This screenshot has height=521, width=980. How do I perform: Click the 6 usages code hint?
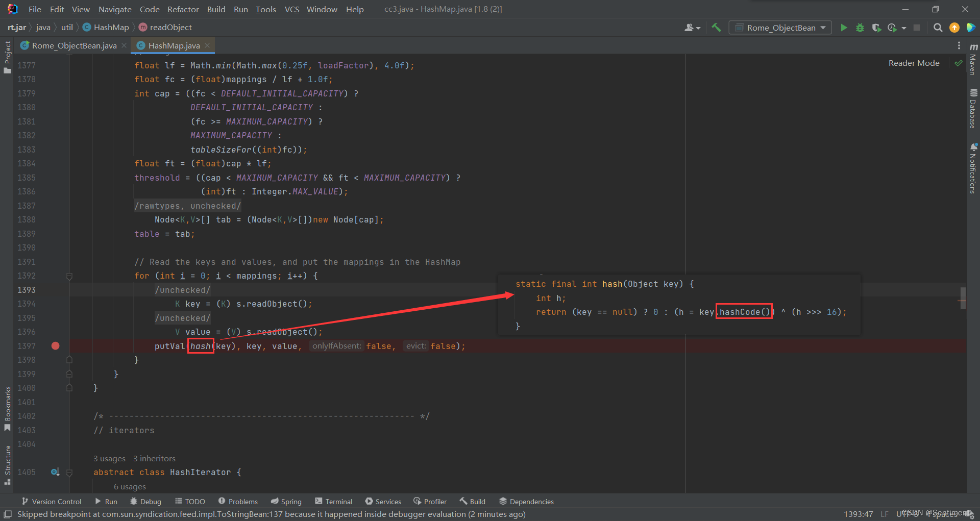click(130, 487)
